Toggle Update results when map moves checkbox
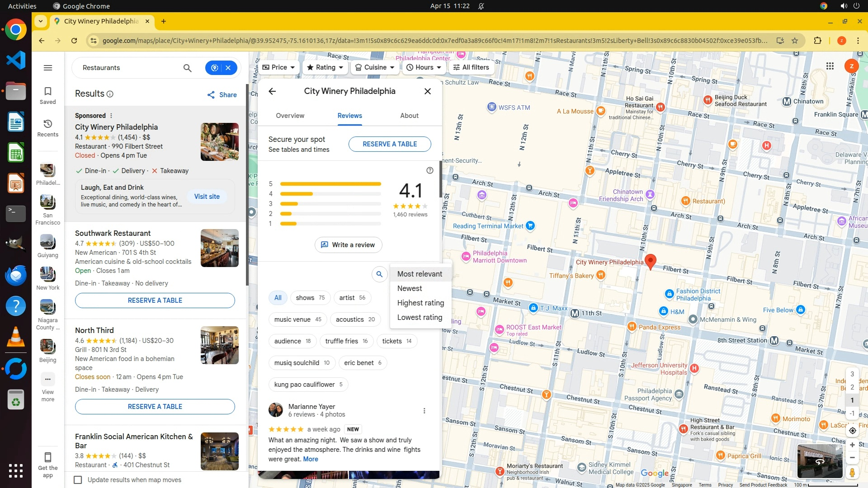This screenshot has width=868, height=488. (78, 480)
